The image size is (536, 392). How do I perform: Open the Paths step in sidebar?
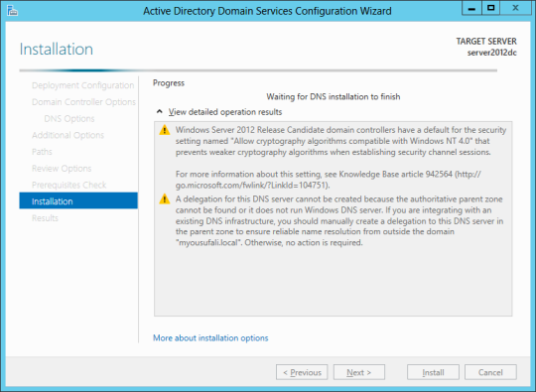(42, 152)
